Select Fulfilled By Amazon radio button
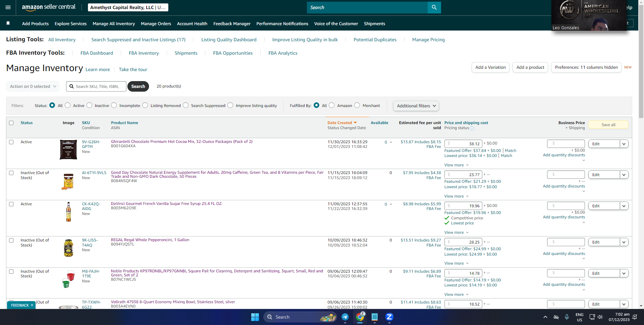Screen dimensions: 644x325 point(332,105)
